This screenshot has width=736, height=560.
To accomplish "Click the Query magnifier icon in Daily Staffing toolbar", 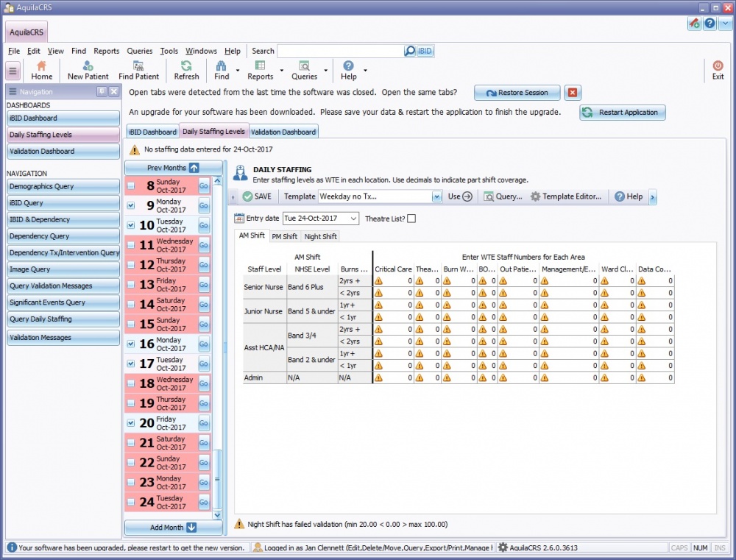I will (x=489, y=196).
